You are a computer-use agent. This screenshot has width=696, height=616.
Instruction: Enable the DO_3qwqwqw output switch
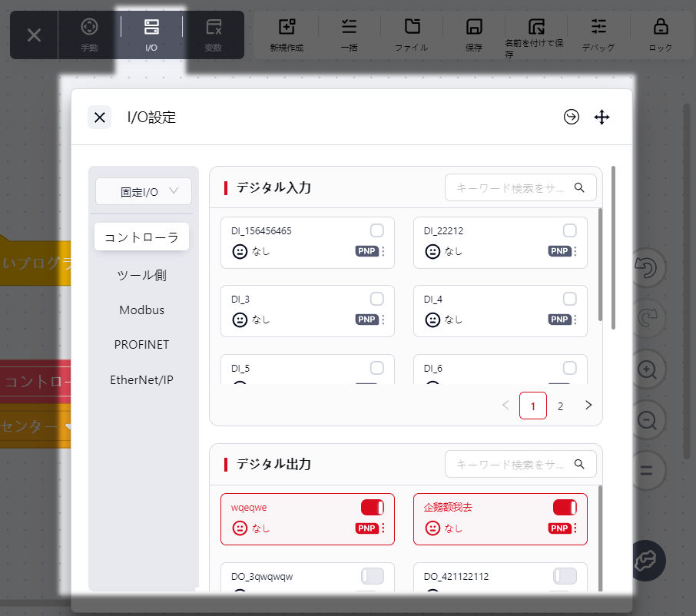pyautogui.click(x=372, y=576)
